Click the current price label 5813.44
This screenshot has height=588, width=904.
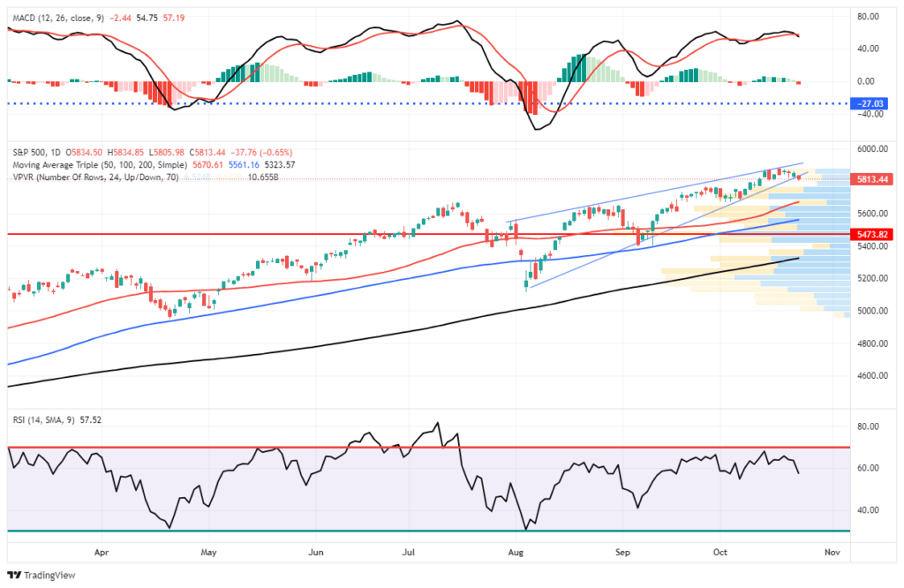pos(872,179)
